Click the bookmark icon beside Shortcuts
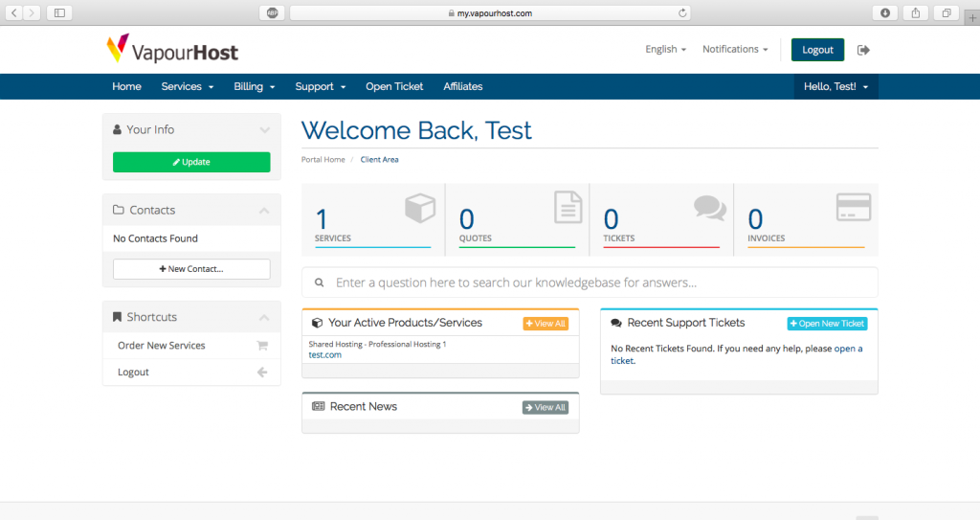The width and height of the screenshot is (980, 520). pos(117,317)
